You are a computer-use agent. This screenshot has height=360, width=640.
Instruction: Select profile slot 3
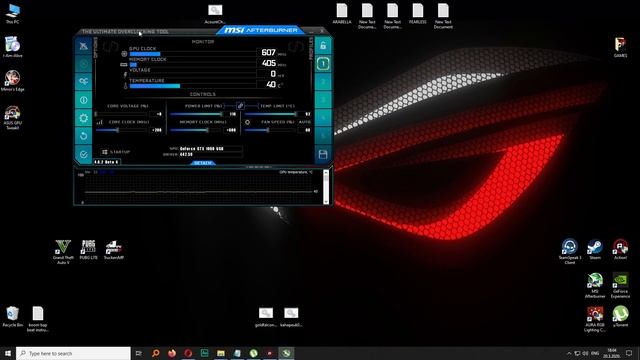(323, 100)
